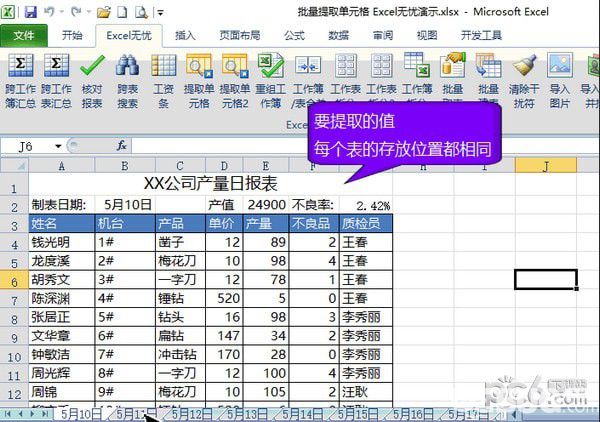Click 重组工作簿 icon
Screen dimensions: 600x422
pyautogui.click(x=271, y=65)
